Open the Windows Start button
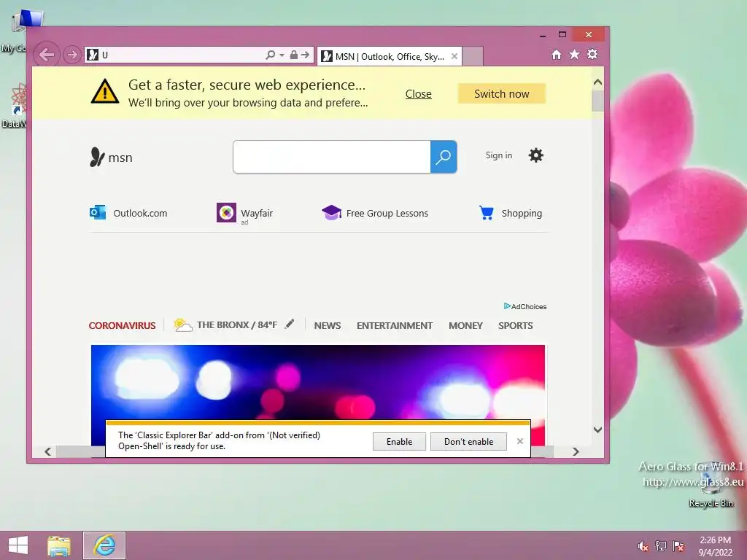 [18, 545]
